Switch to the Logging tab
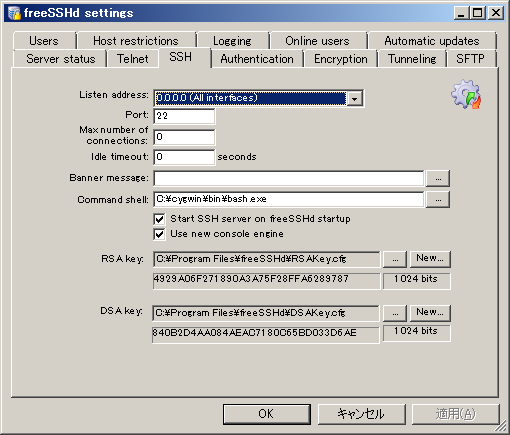The width and height of the screenshot is (510, 435). [232, 41]
